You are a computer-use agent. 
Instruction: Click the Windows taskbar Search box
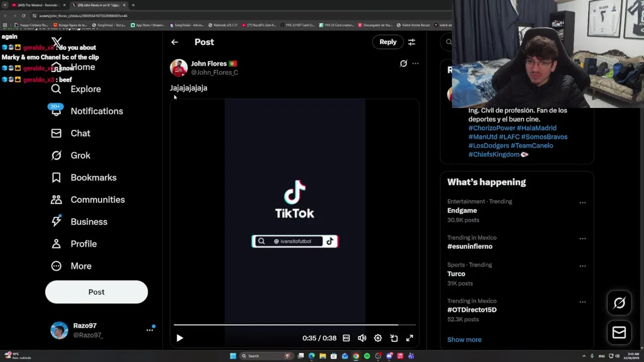[266, 356]
